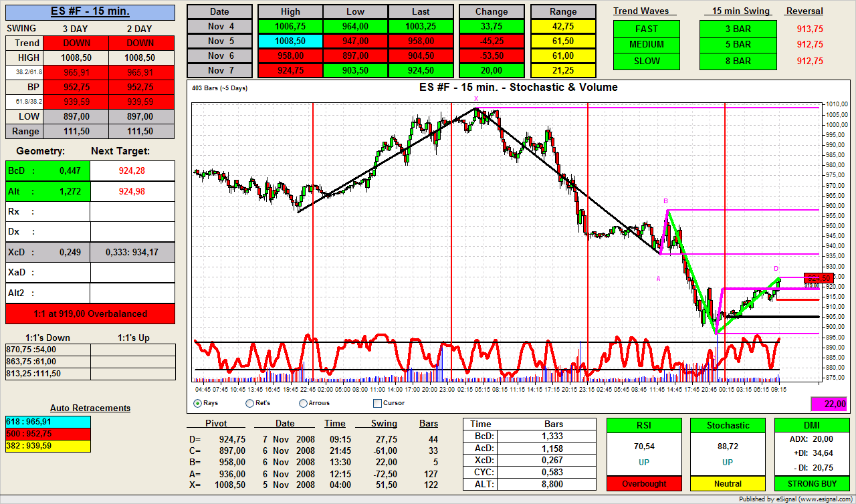The image size is (856, 504).
Task: Select the Ret's radio option
Action: coord(250,403)
